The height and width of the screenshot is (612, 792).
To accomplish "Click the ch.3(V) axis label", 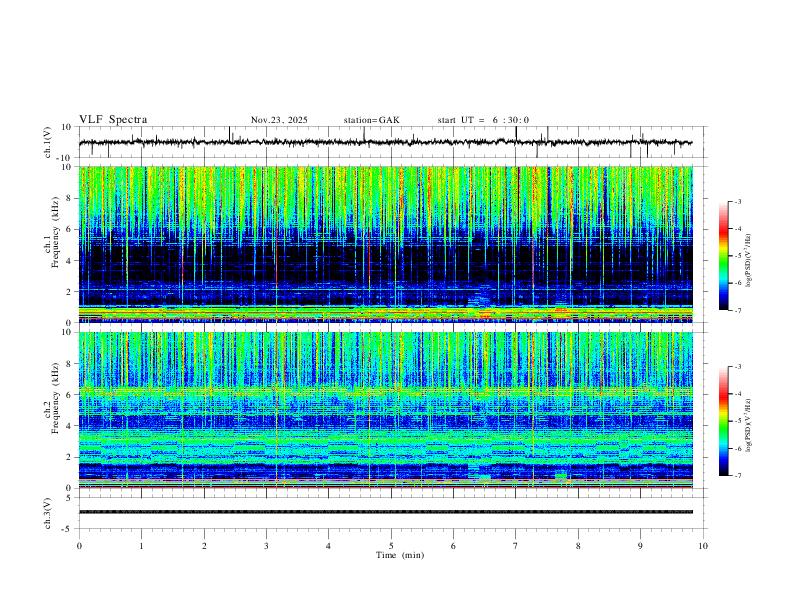I will (x=48, y=514).
